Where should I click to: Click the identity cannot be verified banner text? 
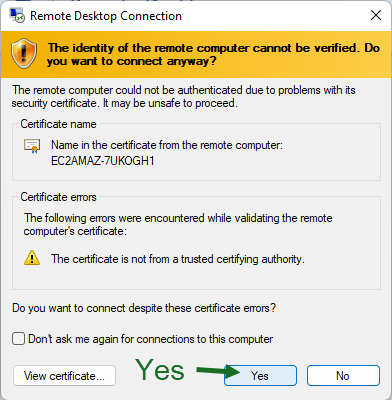[213, 54]
